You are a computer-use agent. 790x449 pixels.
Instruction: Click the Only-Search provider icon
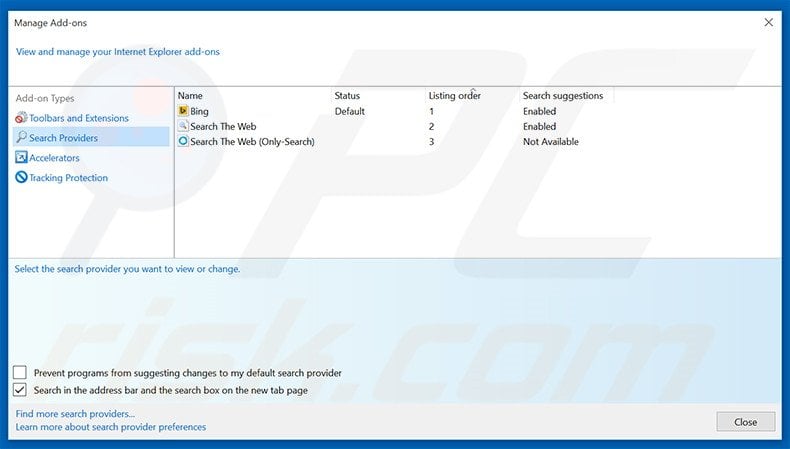pos(183,142)
